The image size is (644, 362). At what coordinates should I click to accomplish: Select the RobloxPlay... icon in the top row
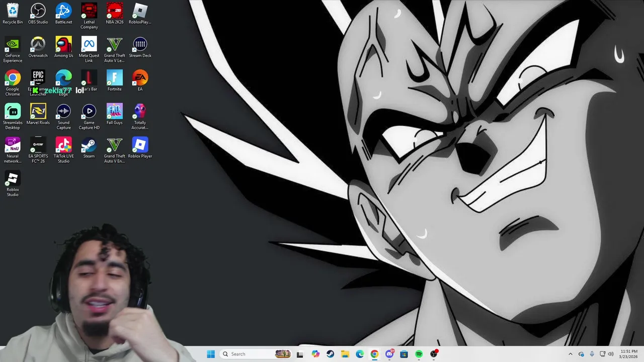140,14
